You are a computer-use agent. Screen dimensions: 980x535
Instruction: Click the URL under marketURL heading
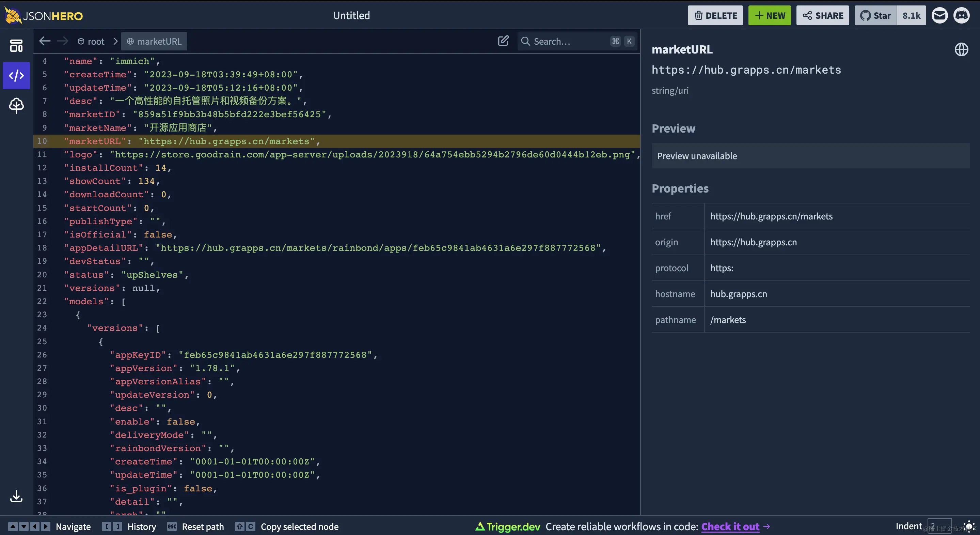point(746,70)
